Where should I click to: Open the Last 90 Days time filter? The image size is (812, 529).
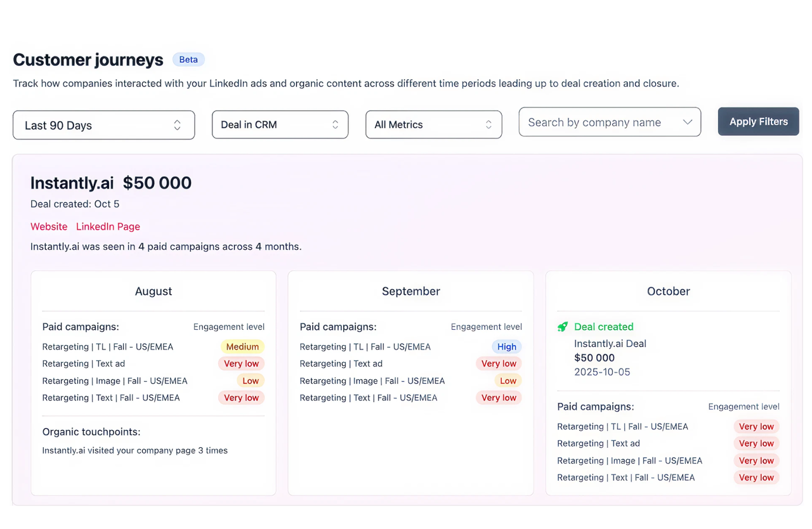tap(103, 125)
